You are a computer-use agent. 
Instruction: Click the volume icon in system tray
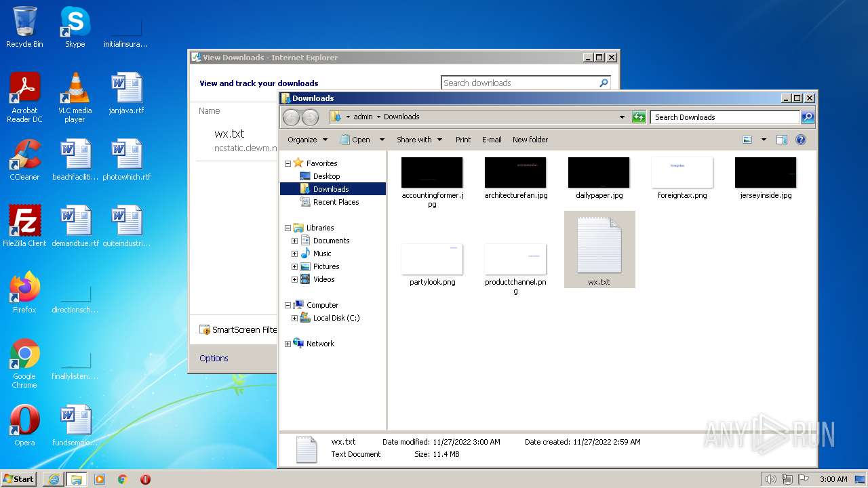[x=770, y=479]
